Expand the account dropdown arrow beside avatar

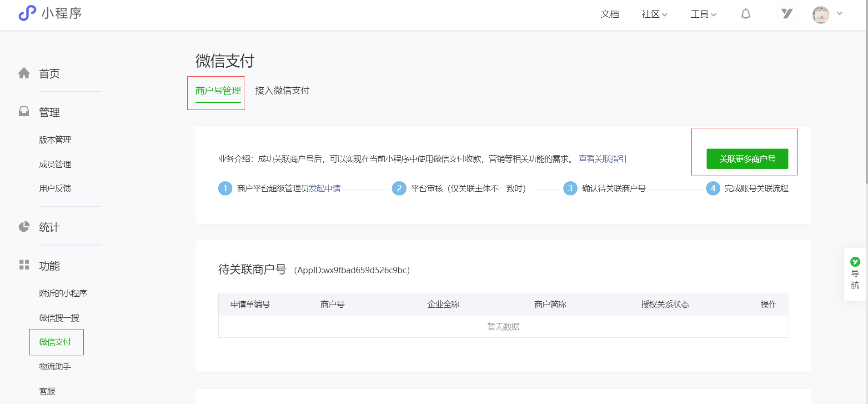click(x=840, y=14)
